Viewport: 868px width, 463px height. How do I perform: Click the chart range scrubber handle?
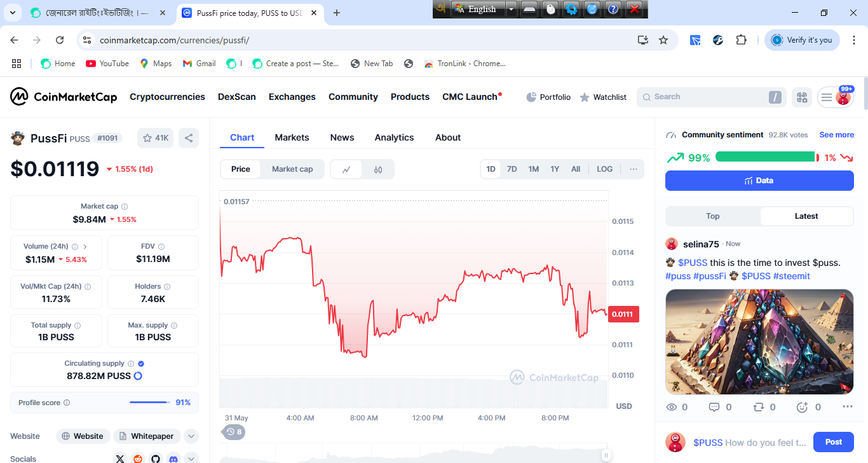pos(606,455)
